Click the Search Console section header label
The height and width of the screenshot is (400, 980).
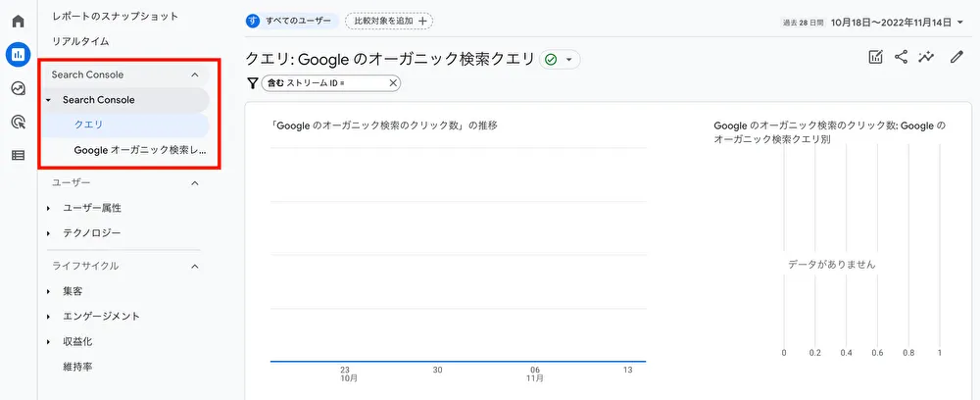pyautogui.click(x=87, y=75)
